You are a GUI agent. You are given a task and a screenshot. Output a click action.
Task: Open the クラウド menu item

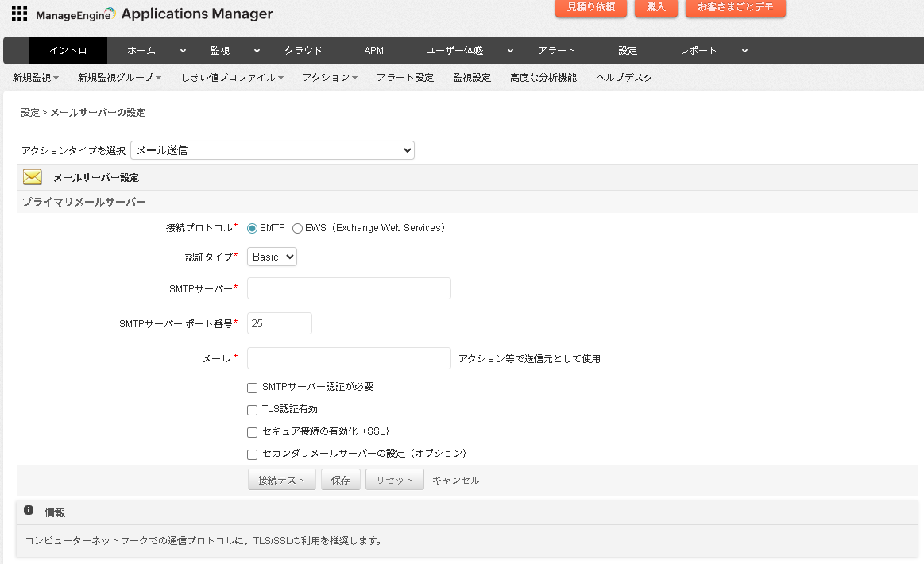tap(303, 49)
